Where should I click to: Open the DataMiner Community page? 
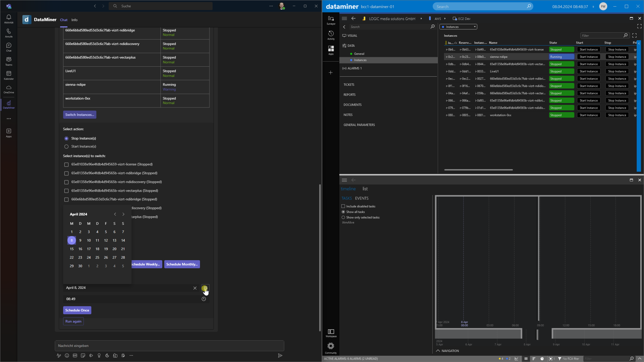click(330, 347)
